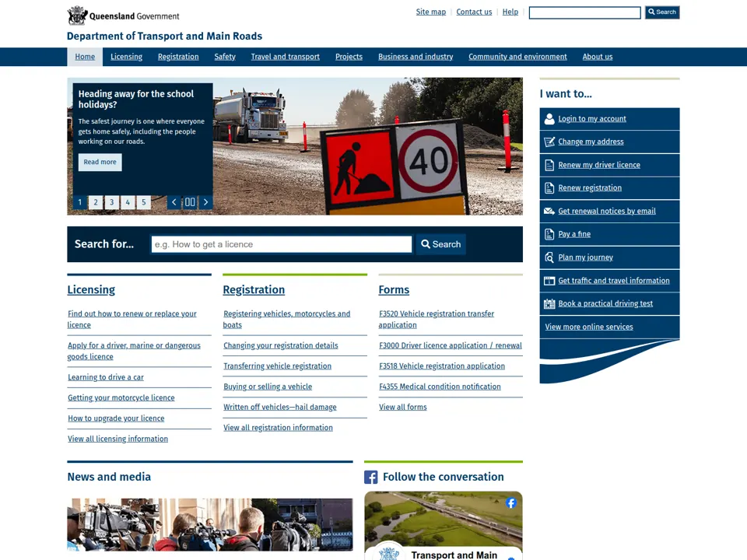Click the dollar document icon beside Pay a fine
The height and width of the screenshot is (560, 747).
tap(549, 234)
